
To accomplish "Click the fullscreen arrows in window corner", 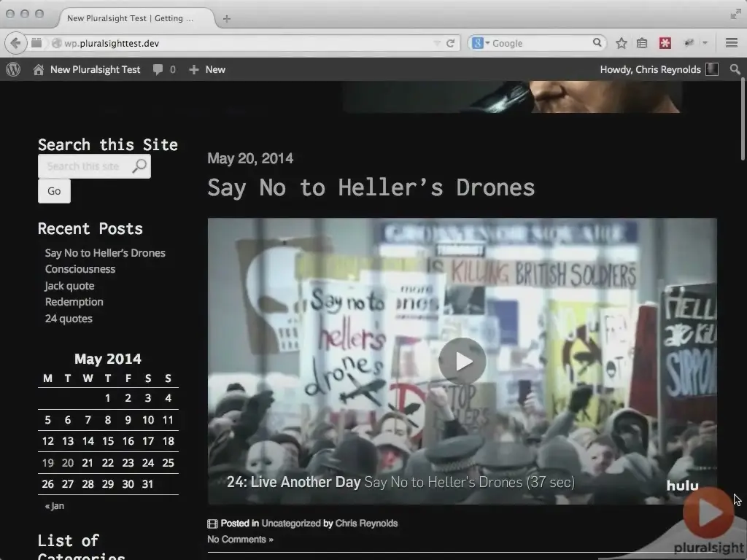I will [735, 15].
